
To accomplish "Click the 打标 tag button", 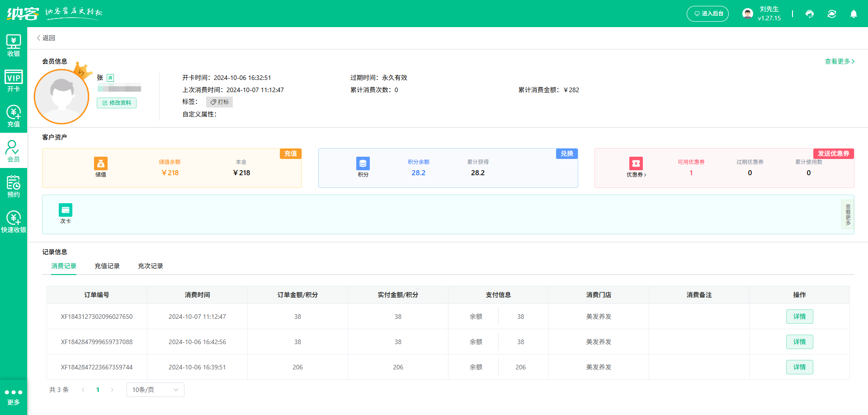I will (219, 102).
